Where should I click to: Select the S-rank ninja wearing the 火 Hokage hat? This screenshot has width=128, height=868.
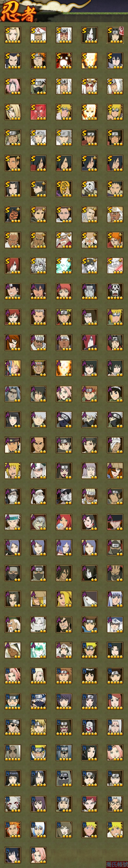pos(38,35)
